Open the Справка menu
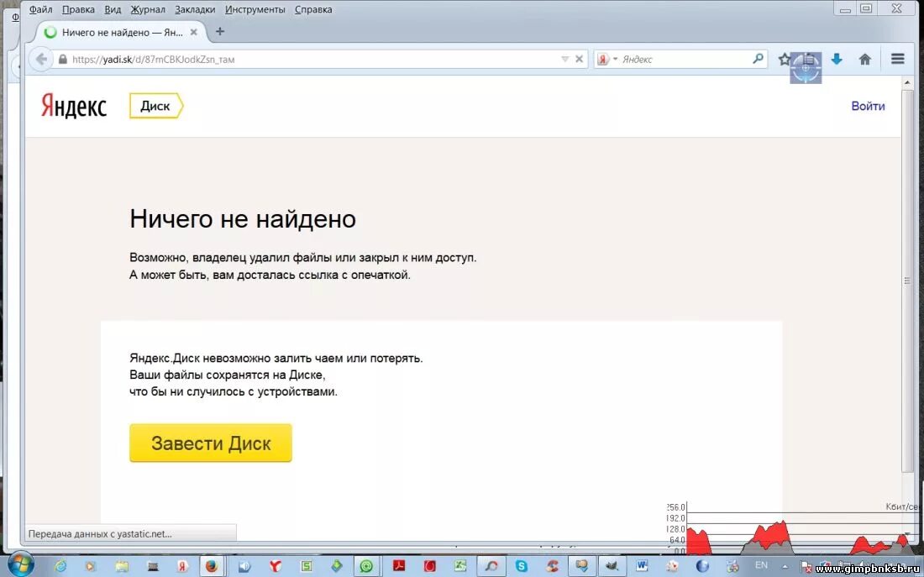Viewport: 924px width, 577px height. point(313,9)
